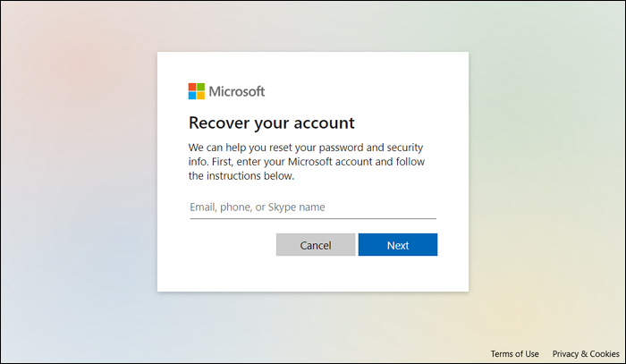Click the green square of the Microsoft logo

coord(200,87)
